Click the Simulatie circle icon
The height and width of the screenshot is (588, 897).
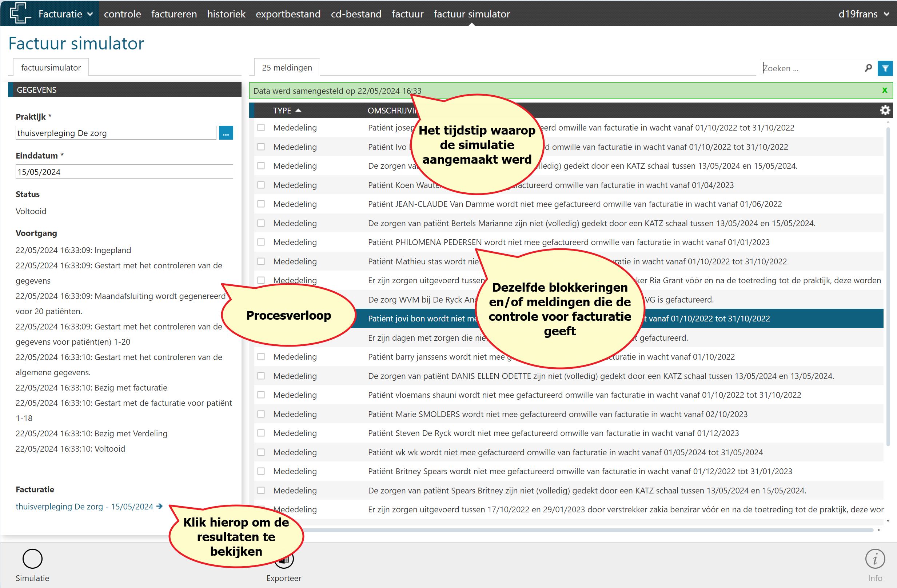(x=32, y=559)
